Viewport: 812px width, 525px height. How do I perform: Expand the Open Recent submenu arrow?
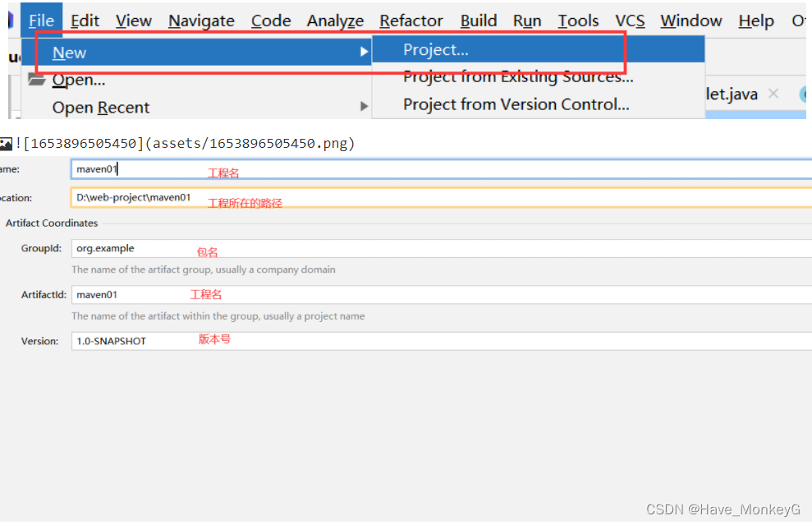(x=364, y=106)
